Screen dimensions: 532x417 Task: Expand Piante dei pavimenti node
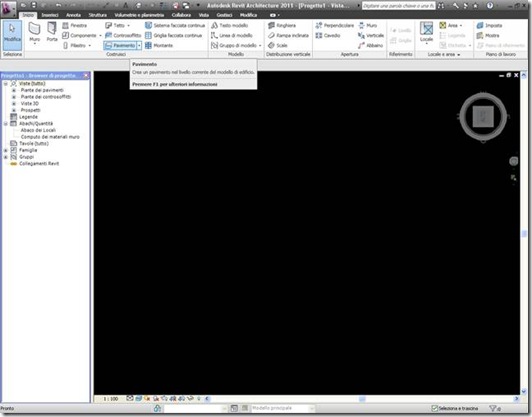[14, 90]
